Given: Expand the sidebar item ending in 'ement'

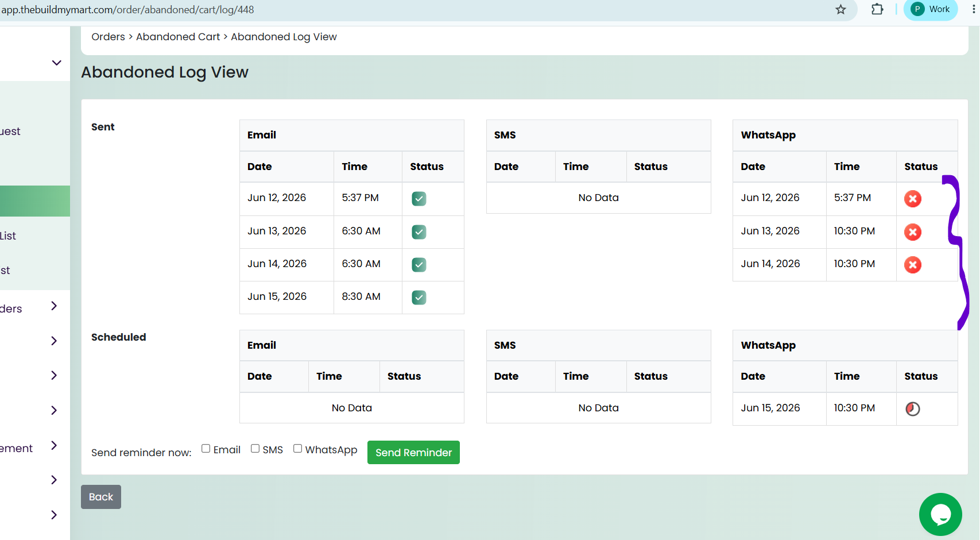Looking at the screenshot, I should pyautogui.click(x=54, y=445).
